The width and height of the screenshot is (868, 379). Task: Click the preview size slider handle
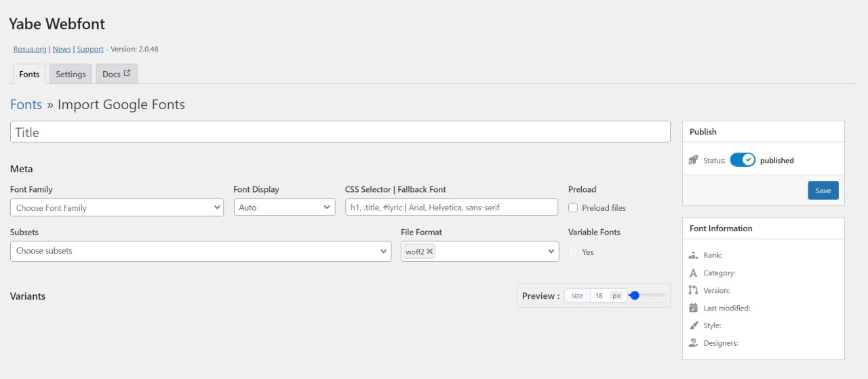tap(635, 296)
